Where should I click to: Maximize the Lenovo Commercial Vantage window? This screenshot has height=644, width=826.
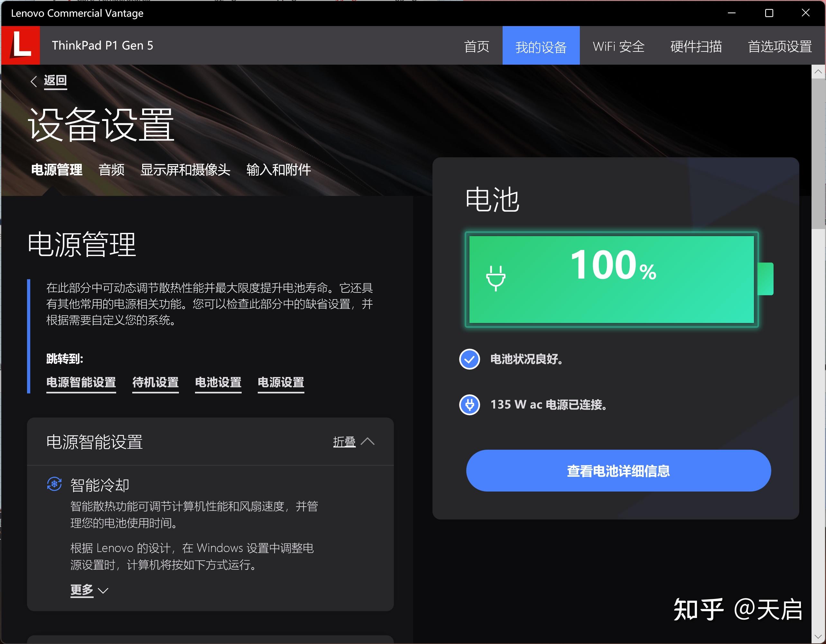click(769, 13)
